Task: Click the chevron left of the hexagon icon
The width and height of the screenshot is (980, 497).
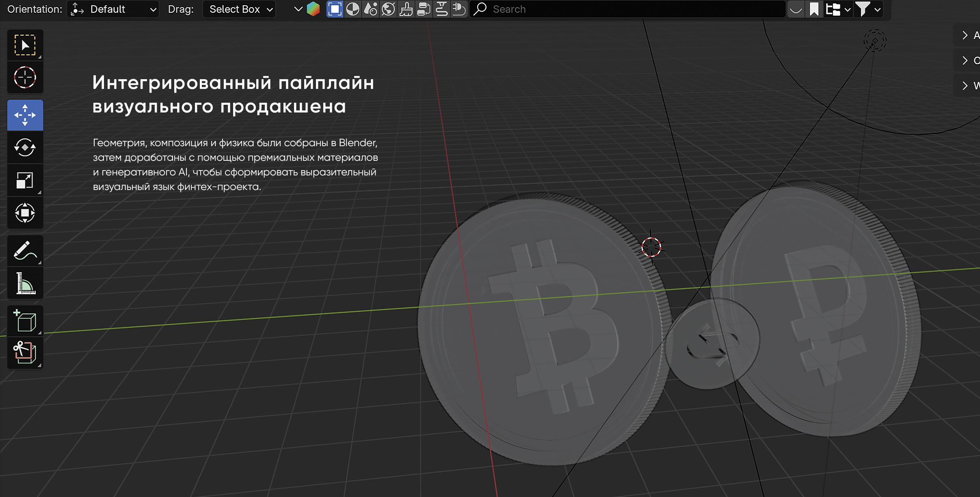Action: [x=298, y=9]
